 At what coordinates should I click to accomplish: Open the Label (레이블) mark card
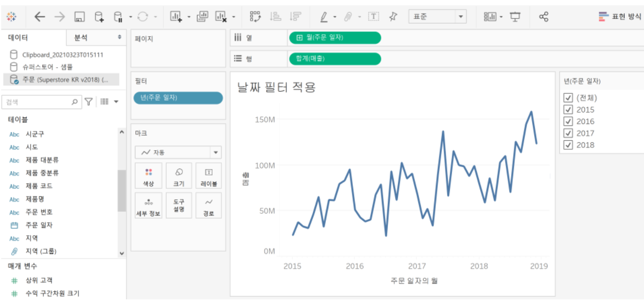pos(209,176)
